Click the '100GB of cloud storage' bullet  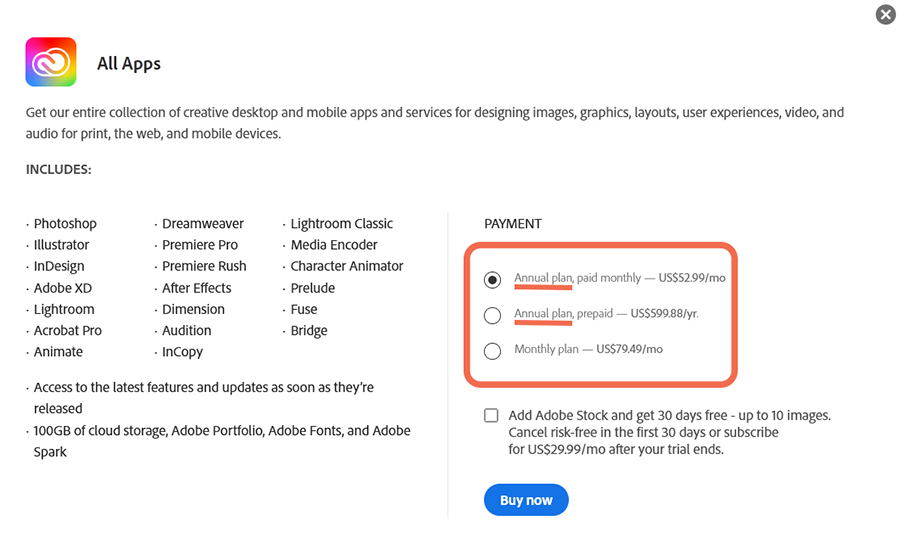tap(222, 441)
